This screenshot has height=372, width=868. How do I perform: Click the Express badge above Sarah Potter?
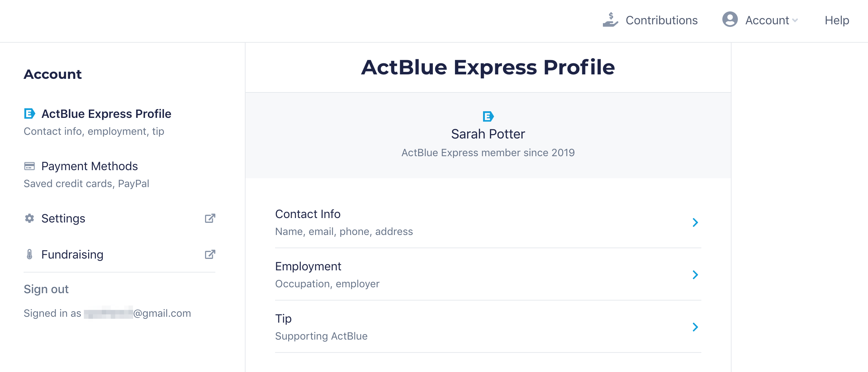point(488,117)
